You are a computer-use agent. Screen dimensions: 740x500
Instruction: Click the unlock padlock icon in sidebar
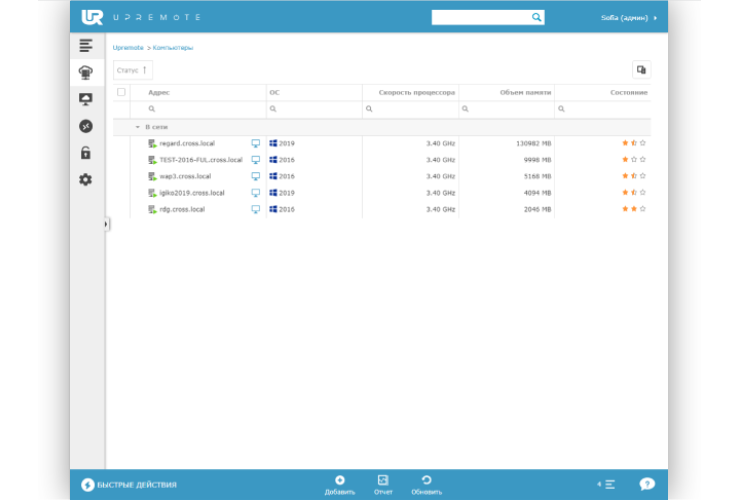[86, 153]
